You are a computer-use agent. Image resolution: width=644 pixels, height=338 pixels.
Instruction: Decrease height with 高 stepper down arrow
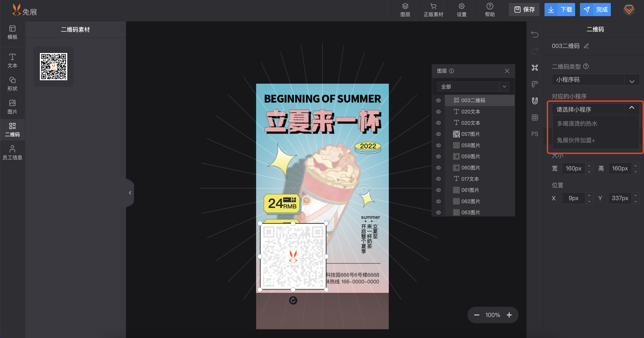click(636, 171)
